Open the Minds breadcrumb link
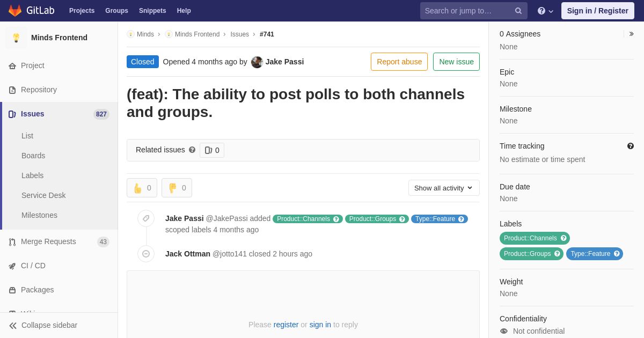The image size is (644, 338). coord(145,34)
